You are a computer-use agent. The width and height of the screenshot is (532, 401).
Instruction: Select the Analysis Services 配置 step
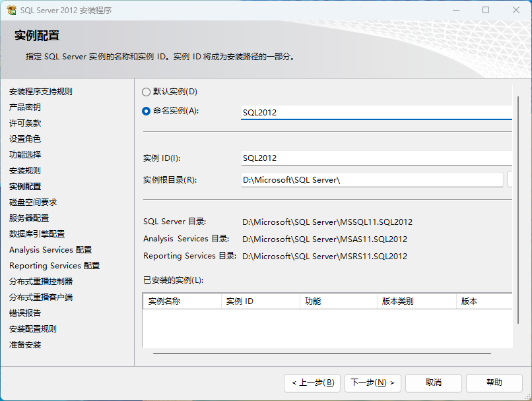coord(51,250)
